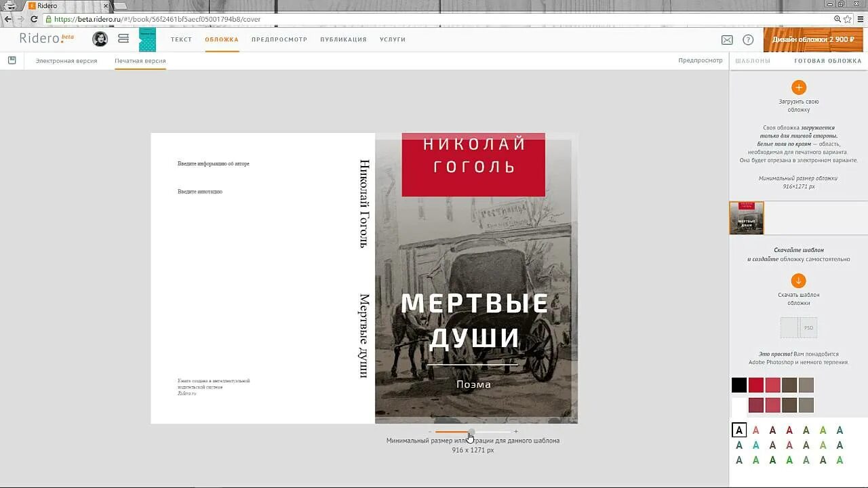Image resolution: width=868 pixels, height=488 pixels.
Task: Select the cyan A in second font row
Action: (756, 445)
